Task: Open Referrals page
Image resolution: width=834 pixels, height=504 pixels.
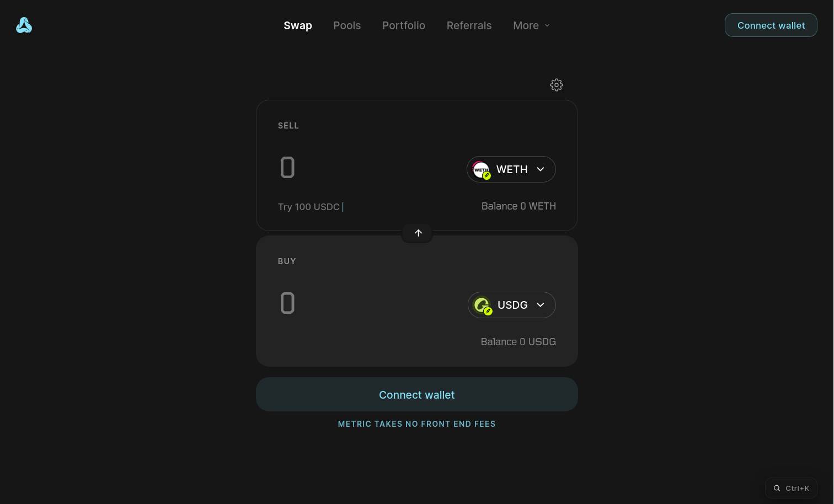Action: point(469,25)
